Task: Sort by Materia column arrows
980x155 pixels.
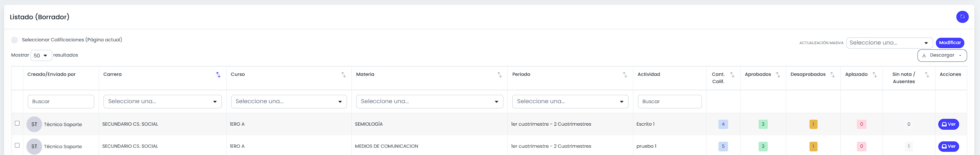Action: [x=499, y=75]
